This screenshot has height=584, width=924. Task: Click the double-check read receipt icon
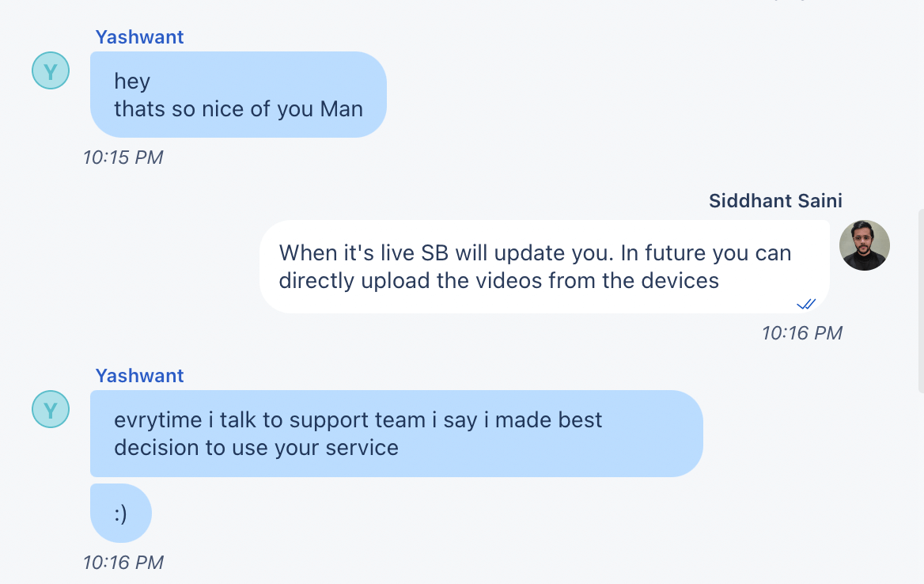point(806,304)
